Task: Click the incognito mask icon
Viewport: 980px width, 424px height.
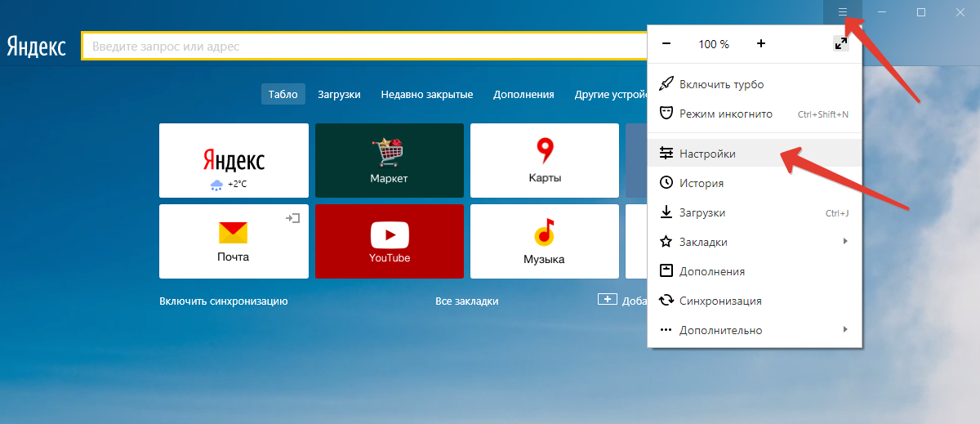Action: click(x=666, y=114)
